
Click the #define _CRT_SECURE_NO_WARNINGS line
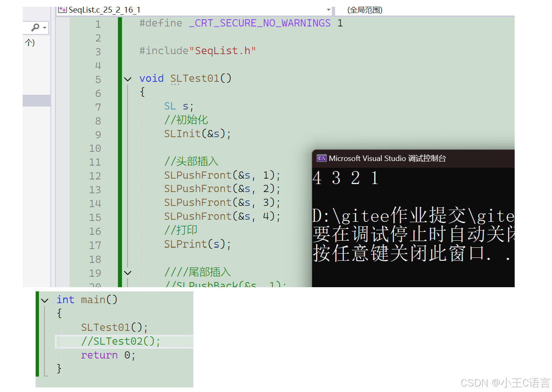pos(241,23)
